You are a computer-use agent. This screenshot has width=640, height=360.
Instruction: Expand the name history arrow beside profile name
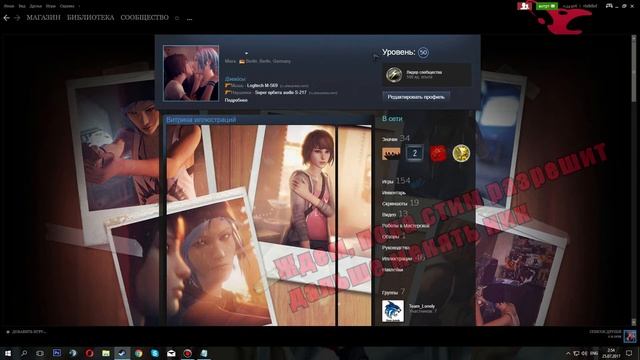pos(246,53)
